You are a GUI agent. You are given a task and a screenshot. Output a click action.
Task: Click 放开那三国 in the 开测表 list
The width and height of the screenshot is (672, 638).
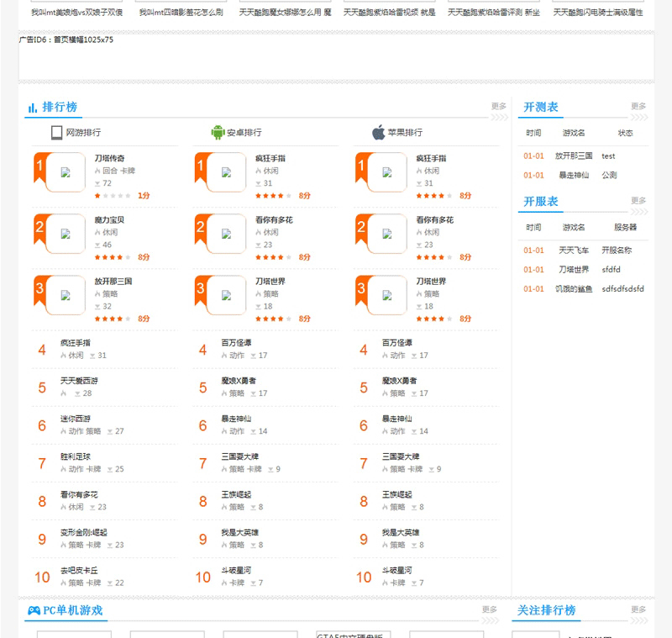coord(574,156)
